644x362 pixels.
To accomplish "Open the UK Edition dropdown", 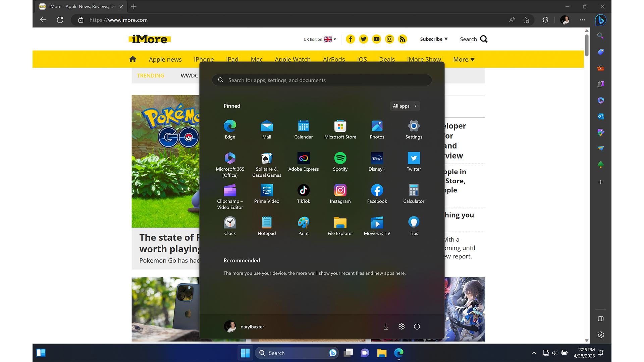I will pyautogui.click(x=320, y=39).
